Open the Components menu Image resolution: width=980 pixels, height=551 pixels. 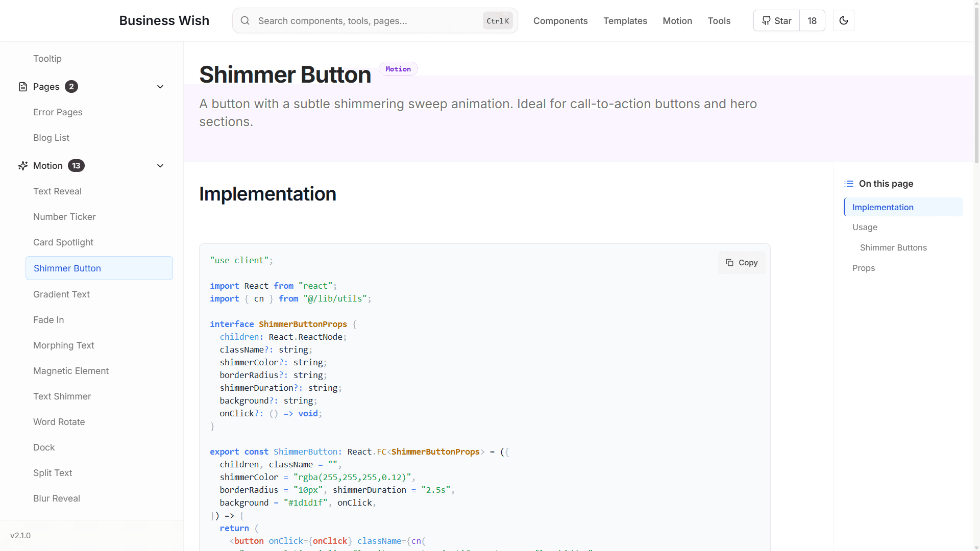pos(560,20)
